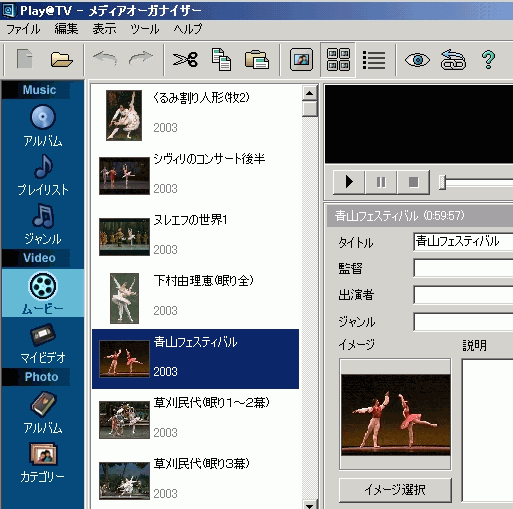
Task: Open マイビデオ videotape sidebar icon
Action: pyautogui.click(x=43, y=334)
